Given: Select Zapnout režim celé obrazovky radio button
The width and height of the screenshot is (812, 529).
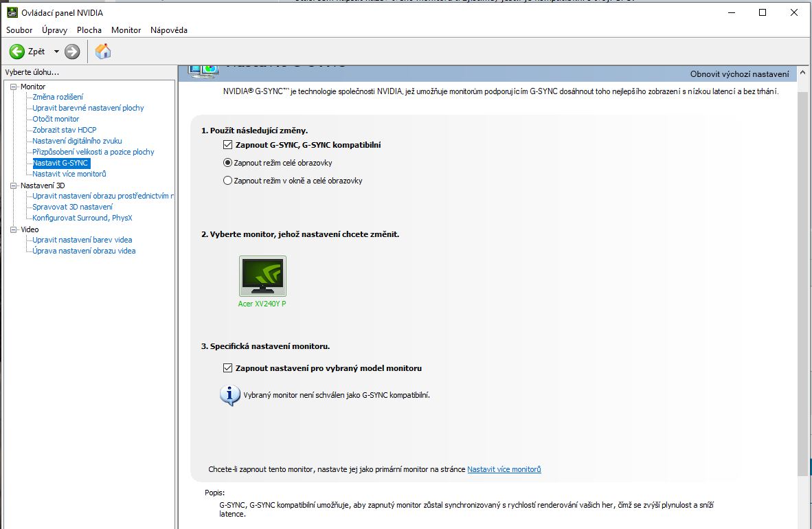Looking at the screenshot, I should [228, 163].
